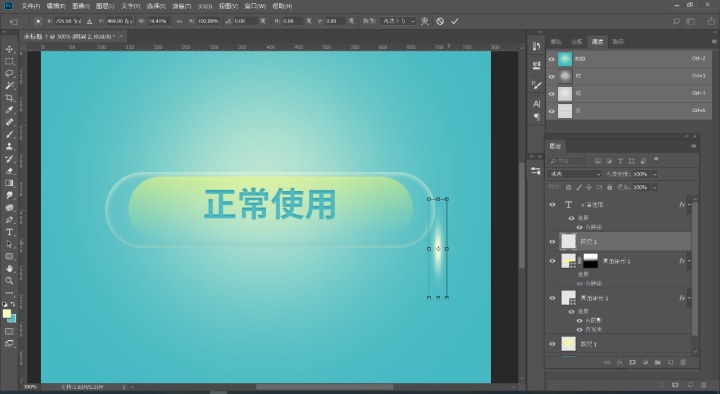
Task: Create a new group with folder icon
Action: 658,362
